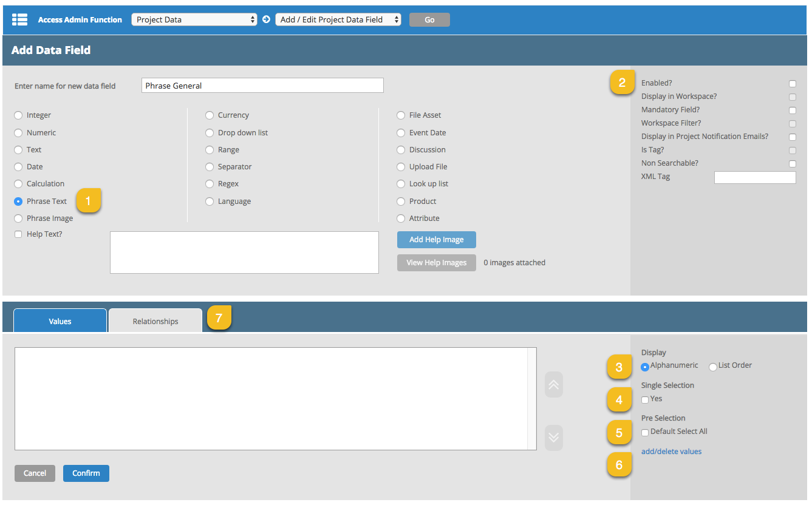Select the Phrase Image radio button

tap(18, 218)
